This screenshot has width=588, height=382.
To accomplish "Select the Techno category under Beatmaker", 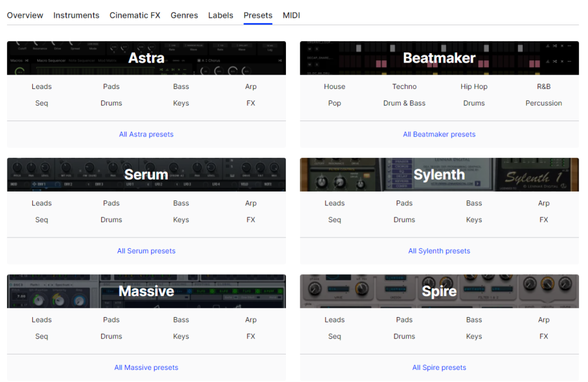I will click(x=404, y=86).
